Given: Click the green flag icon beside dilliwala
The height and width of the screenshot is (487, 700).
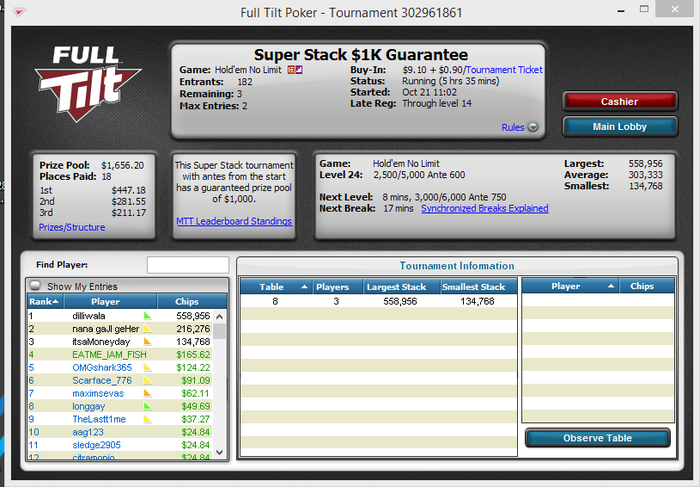Looking at the screenshot, I should 148,316.
